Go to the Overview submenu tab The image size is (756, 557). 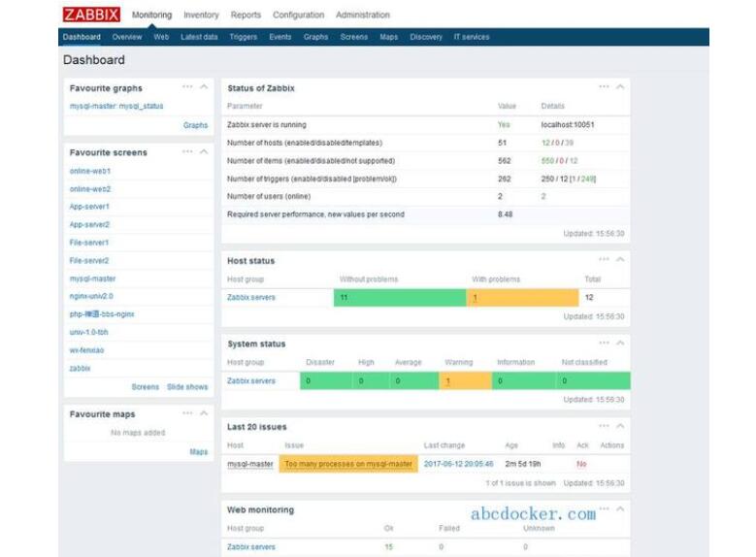[127, 37]
